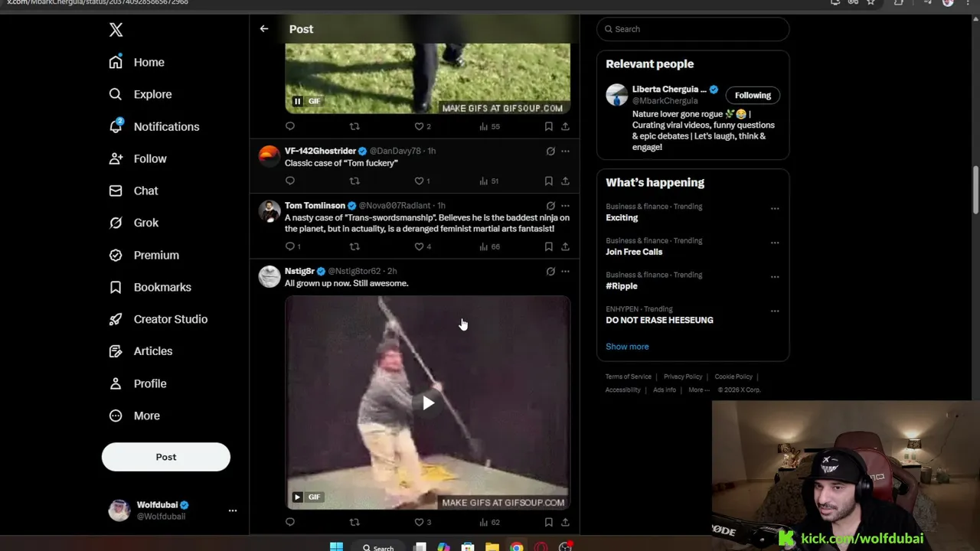Click the white Post button
The width and height of the screenshot is (980, 551).
(165, 457)
